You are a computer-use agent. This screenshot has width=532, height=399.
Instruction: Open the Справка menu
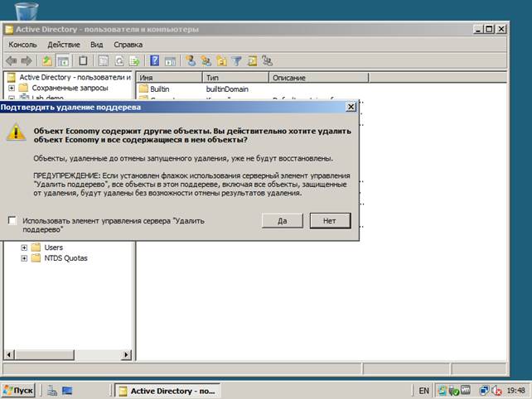[128, 45]
